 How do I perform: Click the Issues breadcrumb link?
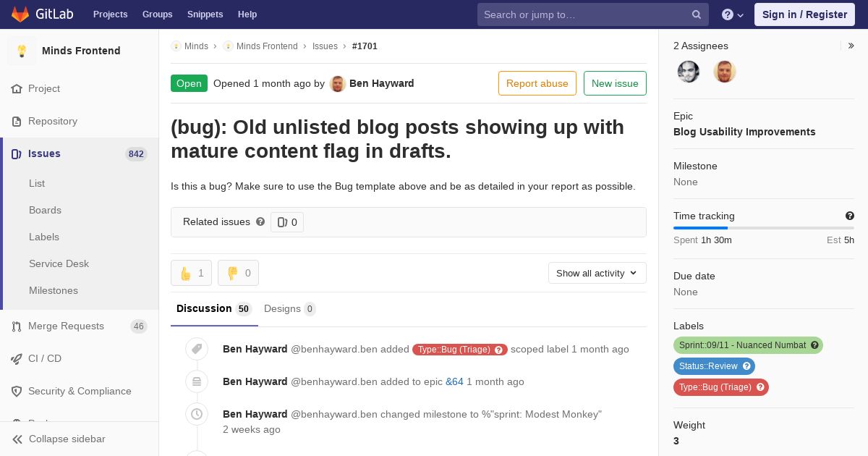pyautogui.click(x=325, y=46)
